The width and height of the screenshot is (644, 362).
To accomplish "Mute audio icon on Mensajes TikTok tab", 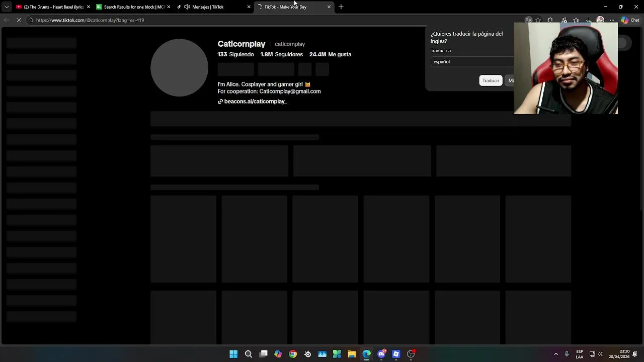I will [187, 7].
